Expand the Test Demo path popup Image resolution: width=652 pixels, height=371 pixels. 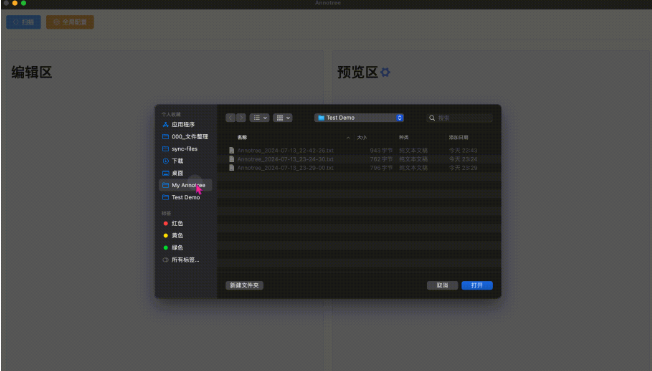pyautogui.click(x=359, y=118)
